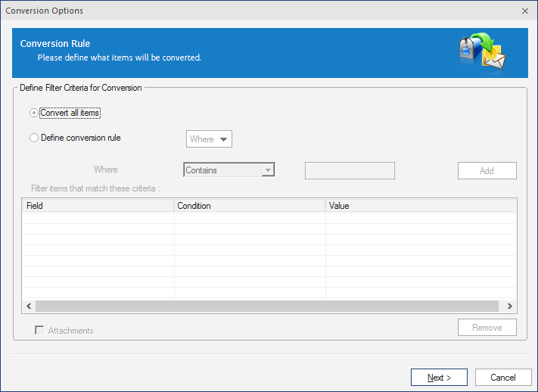Select Define conversion rule radio option
This screenshot has height=392, width=538.
(33, 138)
